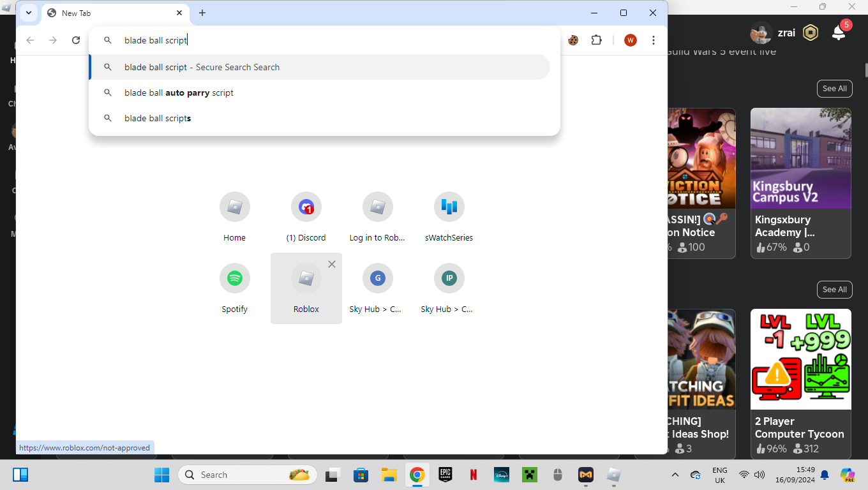Open the 'Log in to Rob...' shortcut tile
This screenshot has width=868, height=490.
click(378, 217)
